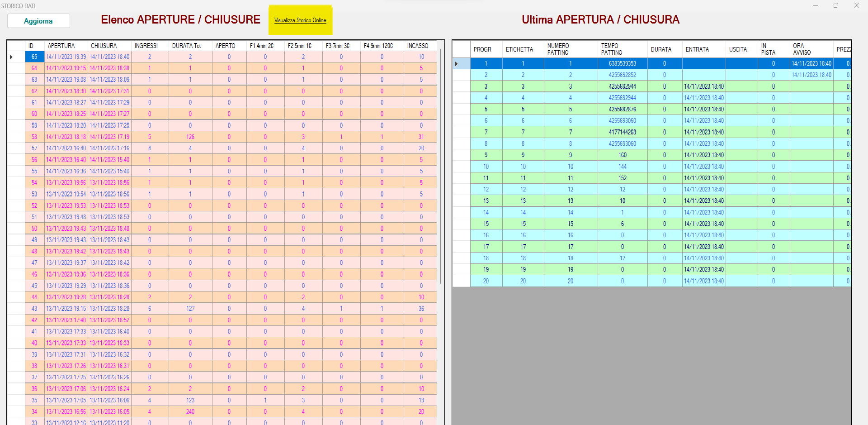The image size is (868, 425).
Task: Select PROGR row 7 in the right table
Action: click(x=486, y=132)
